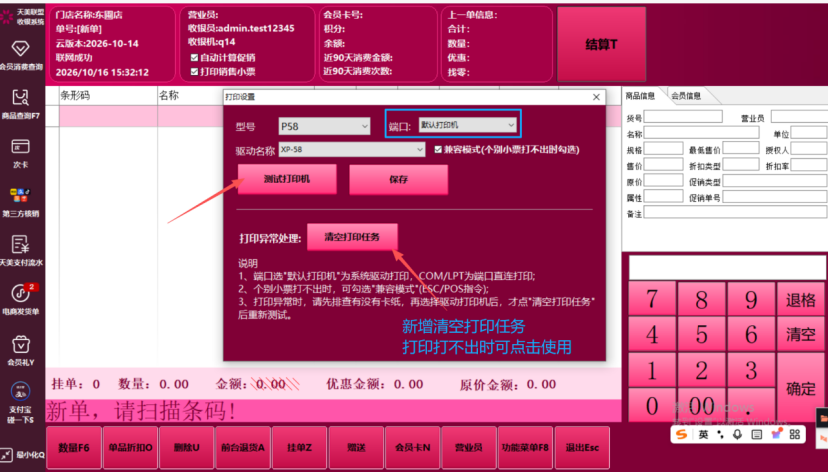The image size is (828, 472).
Task: Open the 型号 P58 dropdown
Action: [324, 126]
